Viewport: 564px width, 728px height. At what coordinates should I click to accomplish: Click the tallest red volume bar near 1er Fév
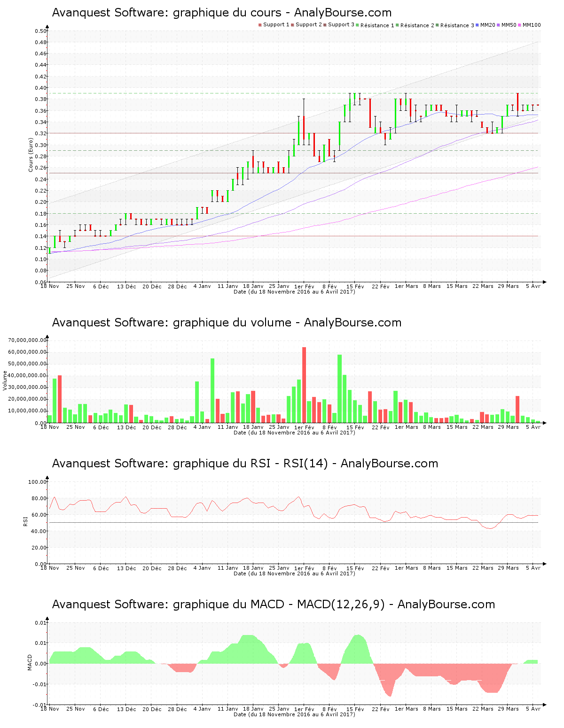(304, 385)
